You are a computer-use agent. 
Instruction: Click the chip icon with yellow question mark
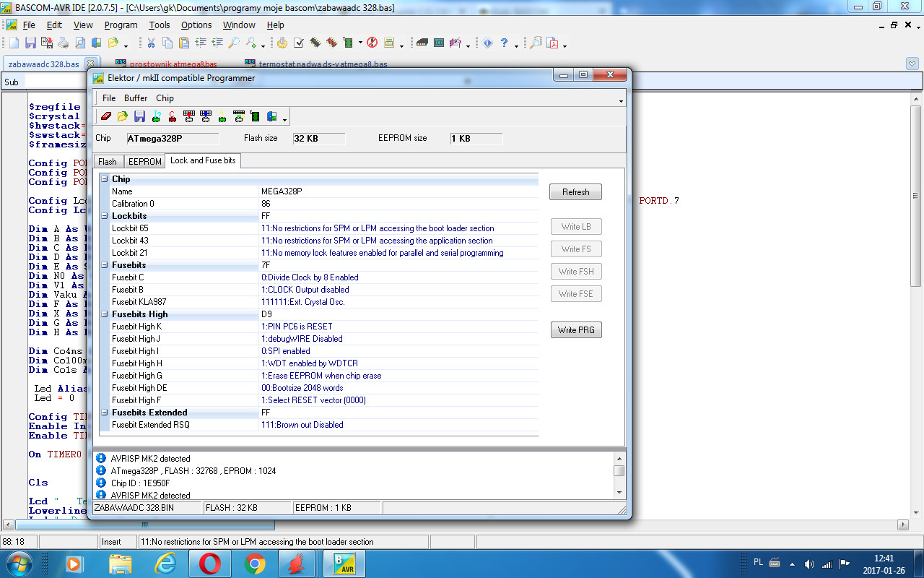(x=222, y=116)
